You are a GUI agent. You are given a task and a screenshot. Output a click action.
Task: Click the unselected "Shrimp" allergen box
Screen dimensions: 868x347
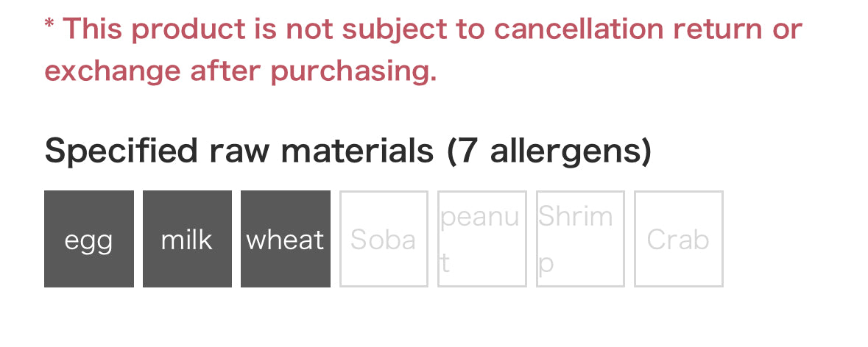click(580, 239)
